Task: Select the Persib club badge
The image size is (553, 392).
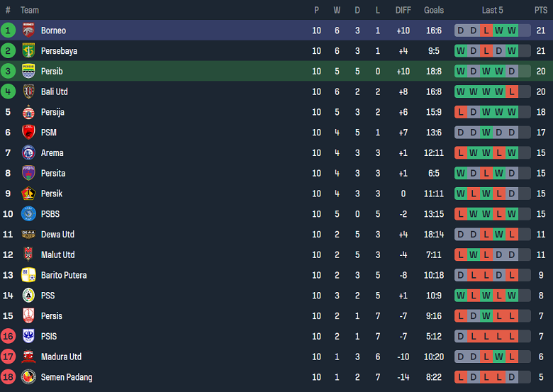Action: click(28, 71)
